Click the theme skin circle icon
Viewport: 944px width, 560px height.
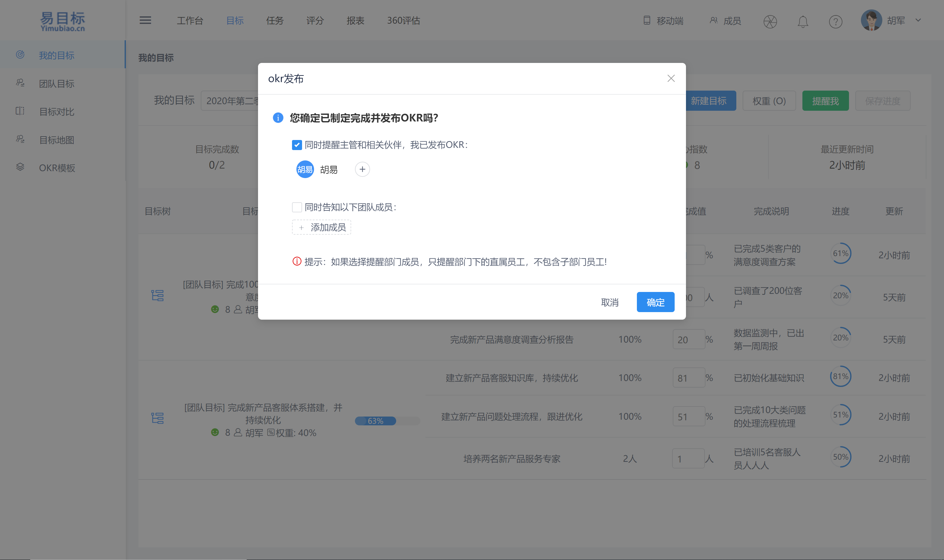tap(770, 21)
